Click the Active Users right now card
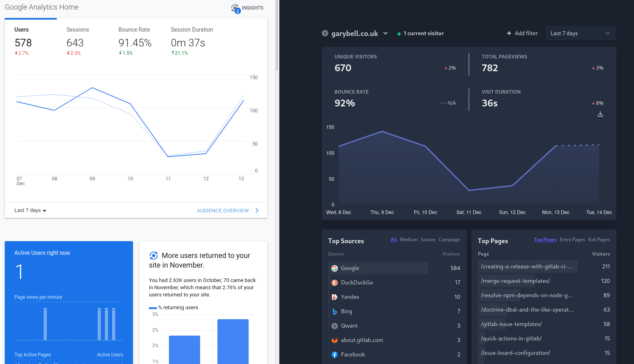 [x=69, y=302]
